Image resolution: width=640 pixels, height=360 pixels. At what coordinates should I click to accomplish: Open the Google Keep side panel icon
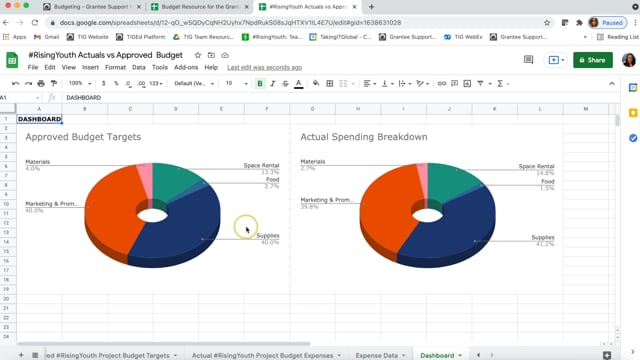pyautogui.click(x=633, y=113)
